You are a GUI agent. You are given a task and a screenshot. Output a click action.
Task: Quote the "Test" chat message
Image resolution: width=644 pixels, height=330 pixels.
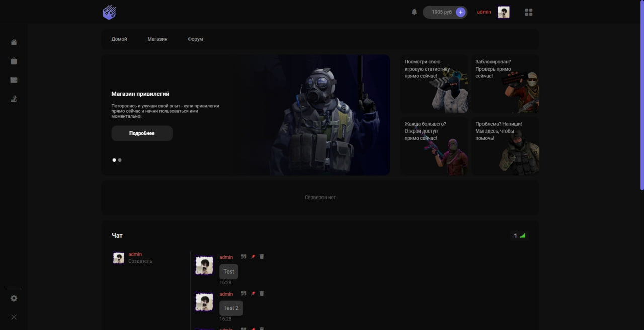(x=244, y=257)
